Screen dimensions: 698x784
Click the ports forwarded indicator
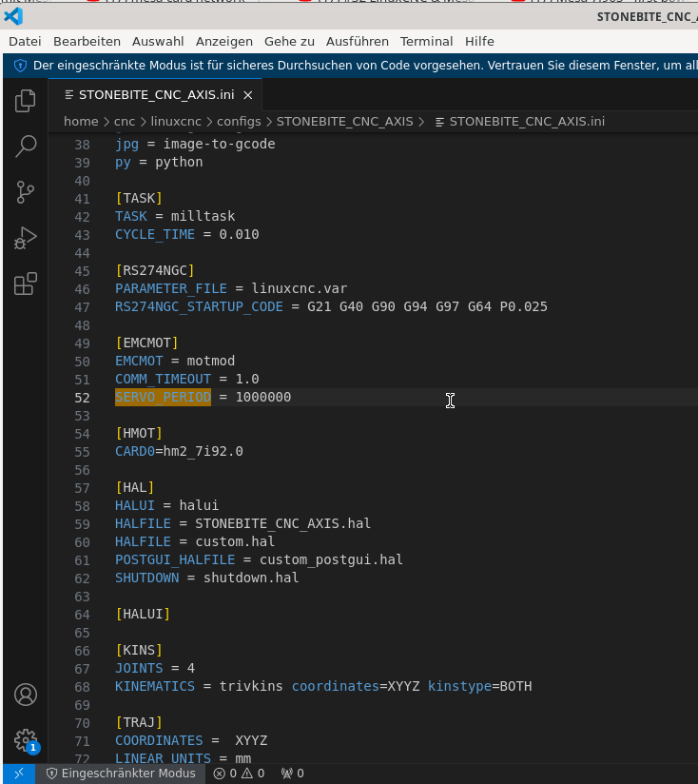click(292, 774)
